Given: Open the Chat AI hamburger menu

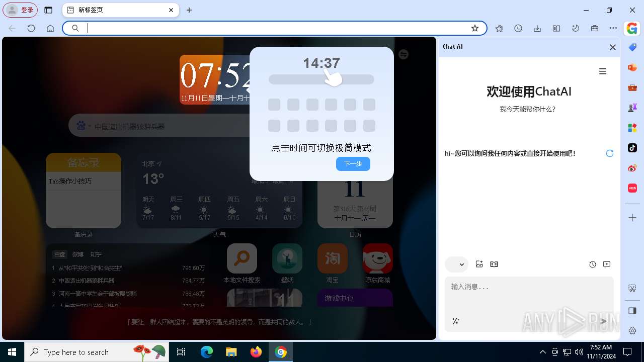Looking at the screenshot, I should [603, 71].
